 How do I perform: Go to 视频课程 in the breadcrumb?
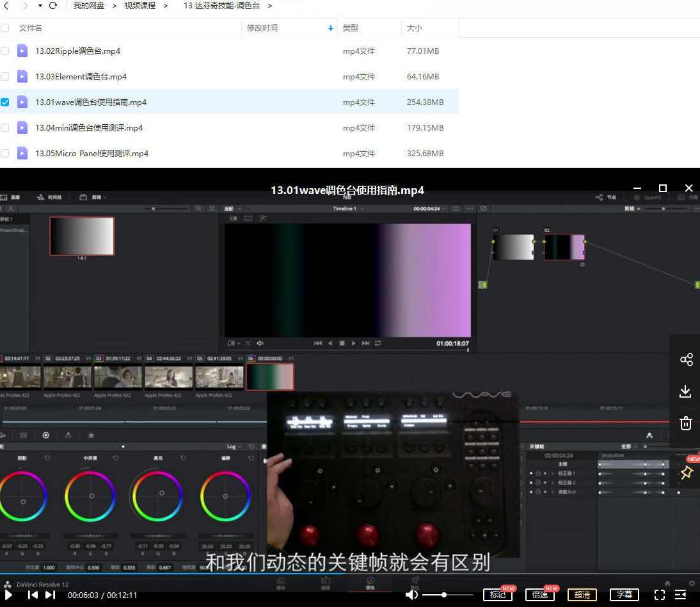(140, 6)
